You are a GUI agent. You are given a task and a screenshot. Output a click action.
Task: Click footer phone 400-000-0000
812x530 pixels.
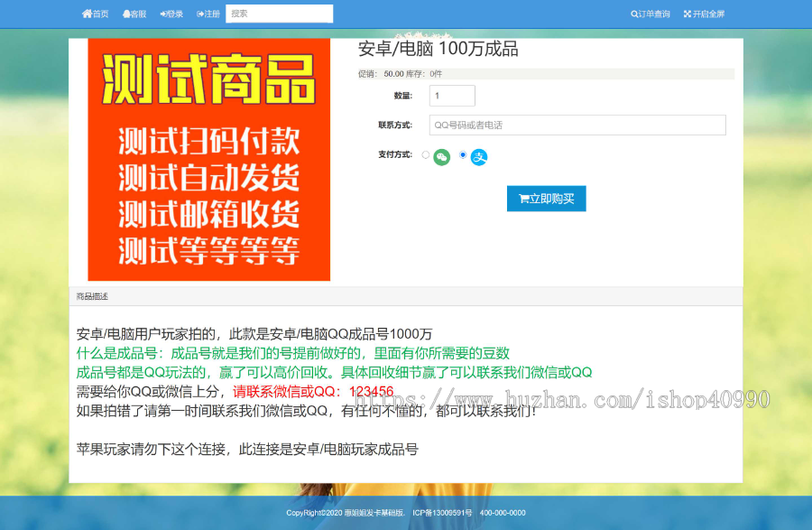click(503, 513)
